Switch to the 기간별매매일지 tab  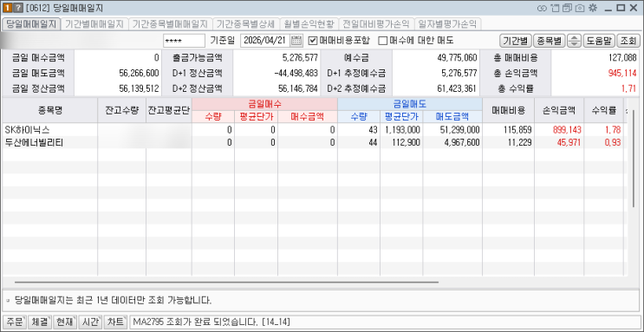pos(94,23)
